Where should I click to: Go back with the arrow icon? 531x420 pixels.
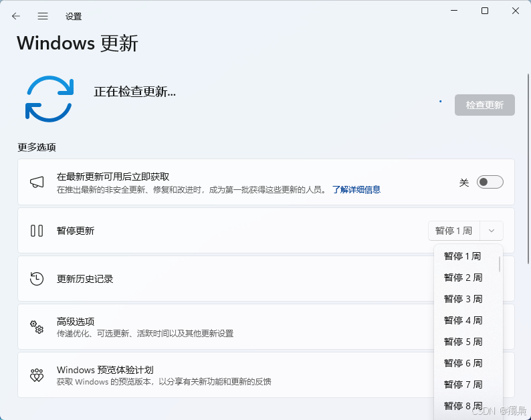pos(15,16)
